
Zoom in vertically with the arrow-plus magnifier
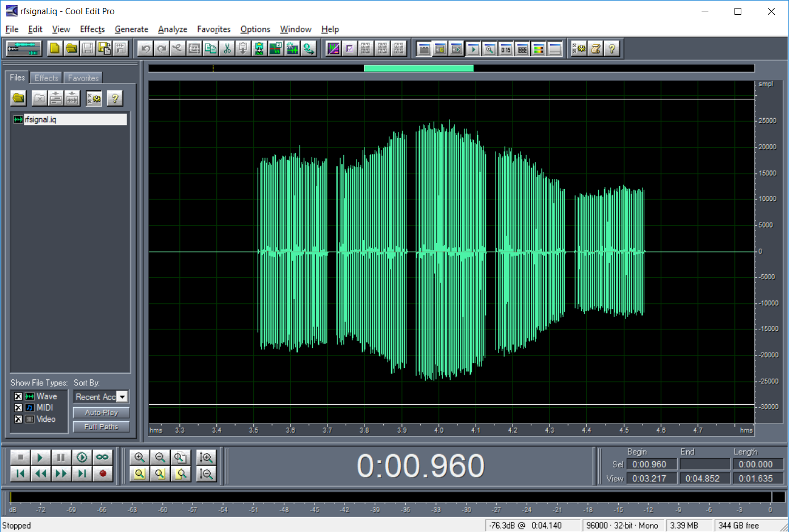point(206,457)
